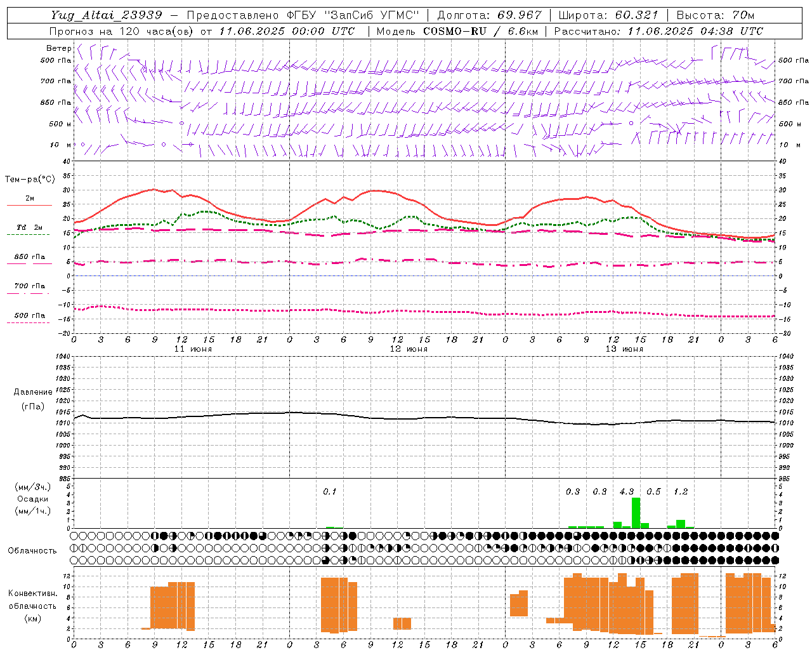Screen dimensions: 812x650
Task: Click the Осадки precipitation panel label
Action: (32, 499)
